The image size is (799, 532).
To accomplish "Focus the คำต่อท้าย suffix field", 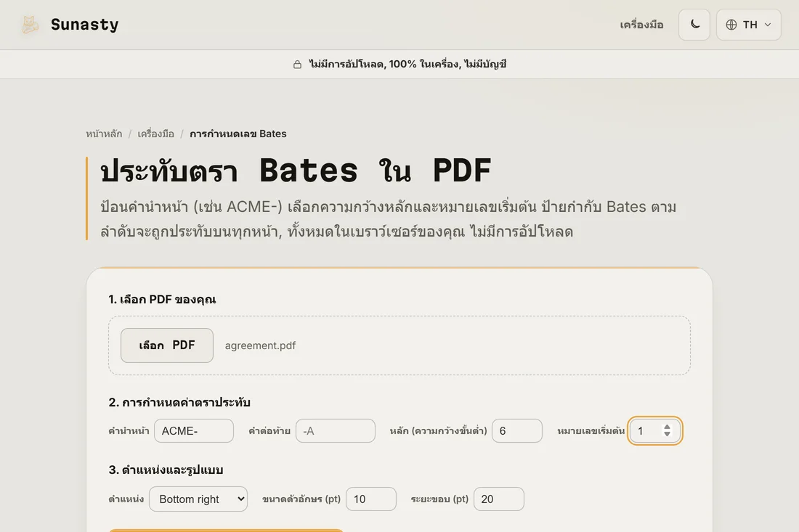I will pyautogui.click(x=336, y=430).
